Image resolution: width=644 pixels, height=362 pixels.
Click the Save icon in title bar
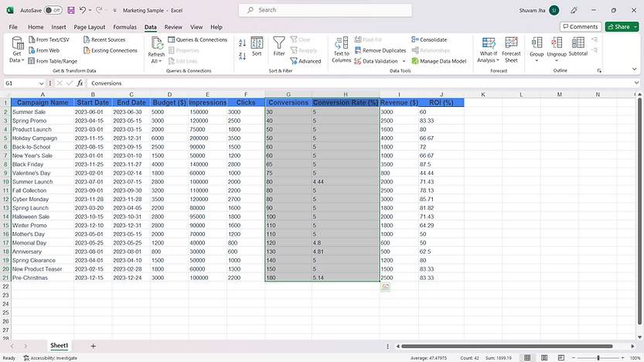point(71,10)
